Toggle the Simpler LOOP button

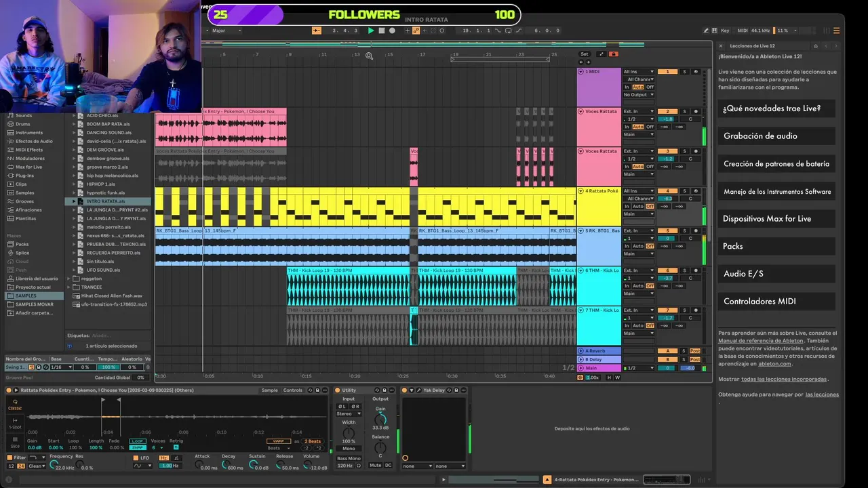tap(138, 441)
